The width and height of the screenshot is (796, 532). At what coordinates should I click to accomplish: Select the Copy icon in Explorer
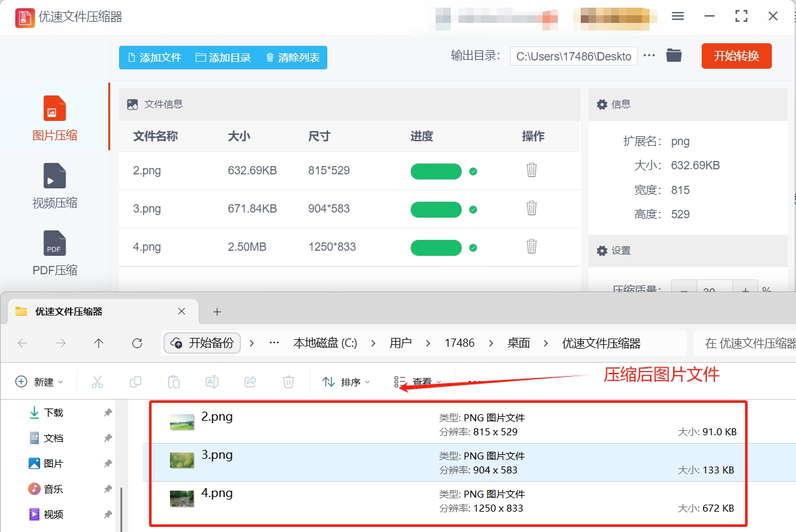click(135, 381)
